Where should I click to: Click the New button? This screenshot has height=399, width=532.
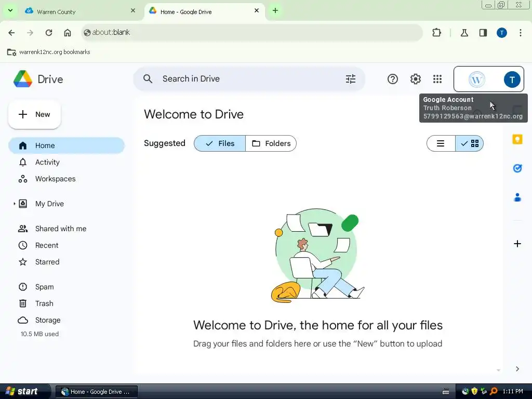click(x=34, y=114)
